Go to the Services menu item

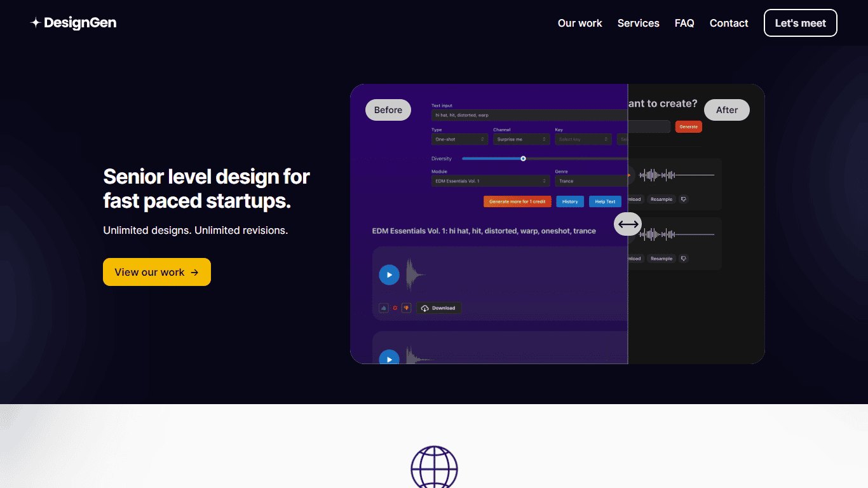[638, 23]
